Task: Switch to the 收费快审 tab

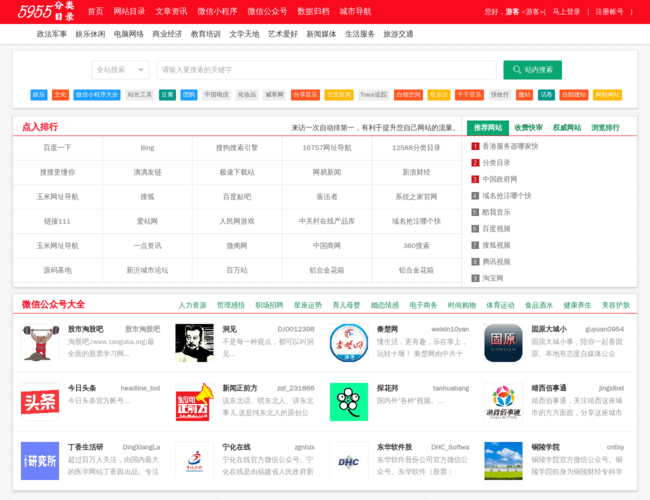Action: [529, 128]
